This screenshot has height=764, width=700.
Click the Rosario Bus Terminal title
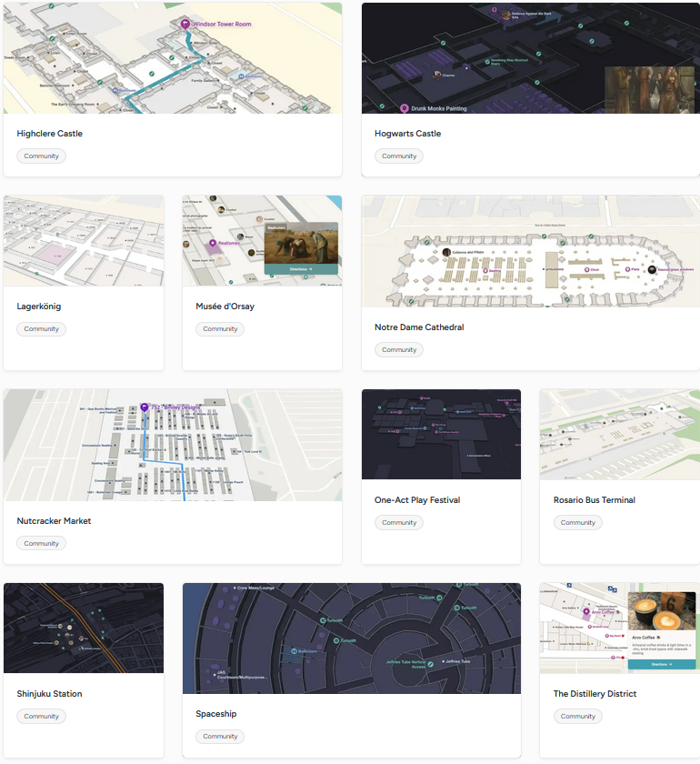point(595,500)
